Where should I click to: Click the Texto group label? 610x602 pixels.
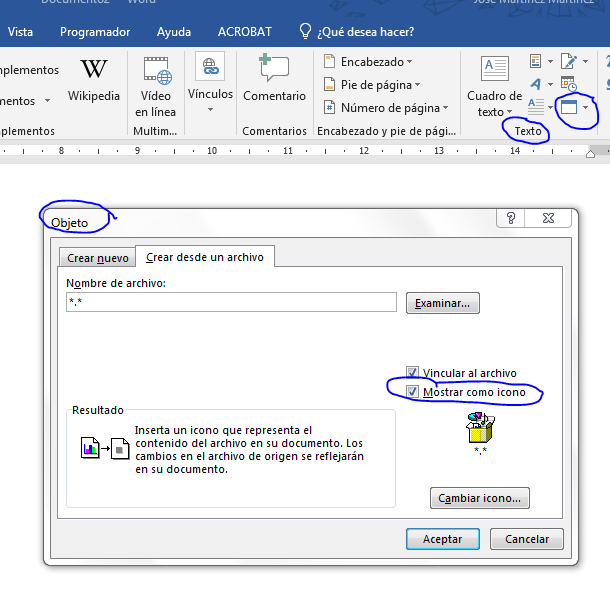click(x=528, y=131)
